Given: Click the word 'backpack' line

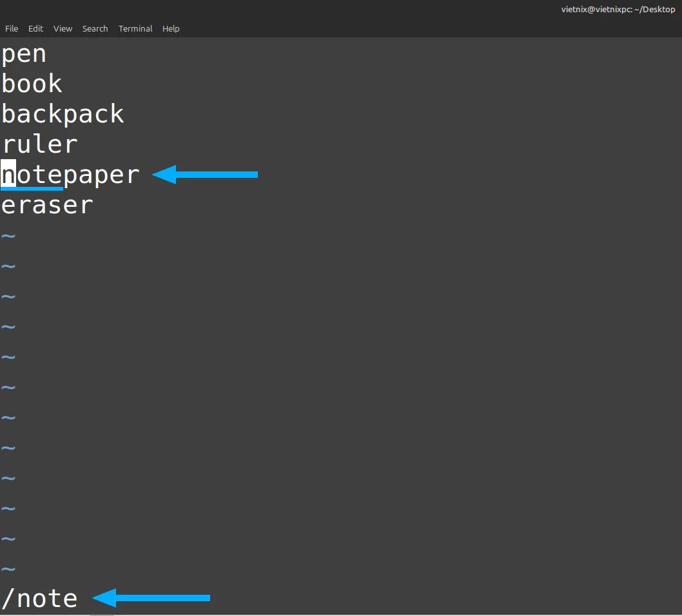Looking at the screenshot, I should click(63, 115).
